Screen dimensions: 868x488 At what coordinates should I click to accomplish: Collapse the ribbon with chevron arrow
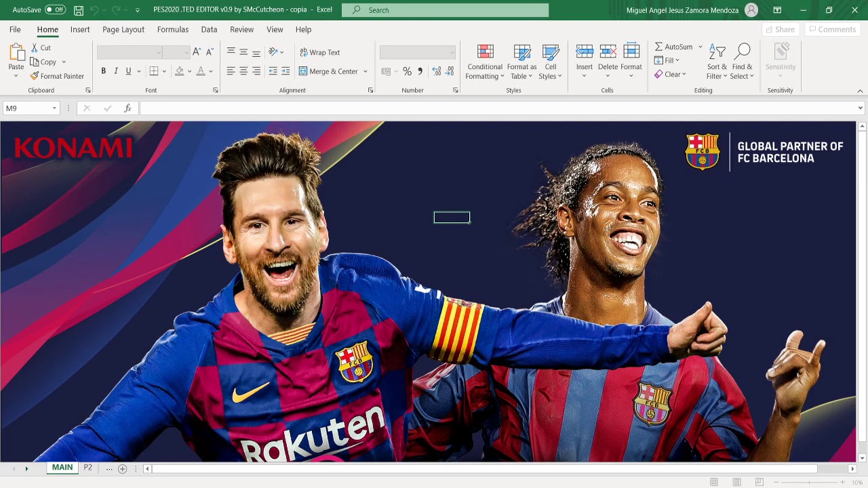click(860, 91)
